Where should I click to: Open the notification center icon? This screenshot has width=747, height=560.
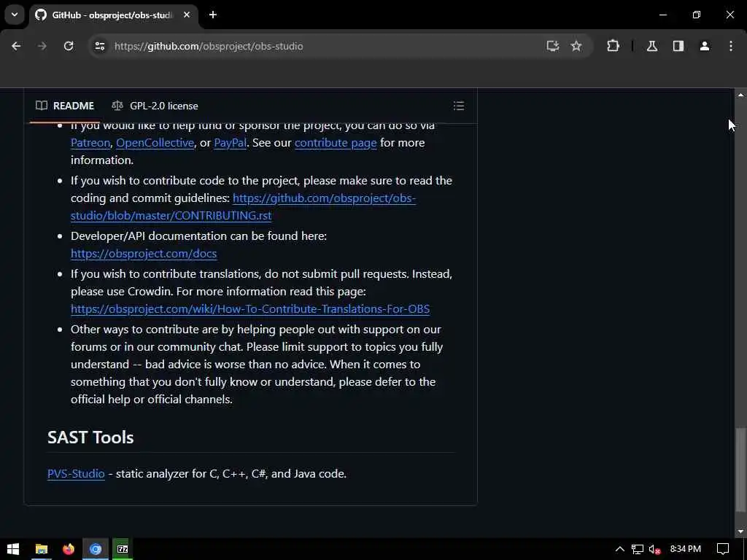[723, 549]
